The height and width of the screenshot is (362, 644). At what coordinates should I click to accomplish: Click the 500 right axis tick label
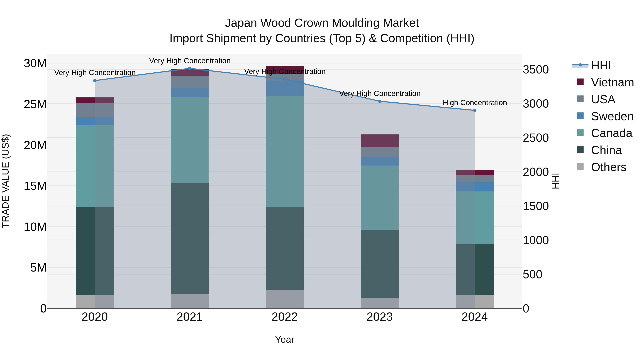[533, 274]
